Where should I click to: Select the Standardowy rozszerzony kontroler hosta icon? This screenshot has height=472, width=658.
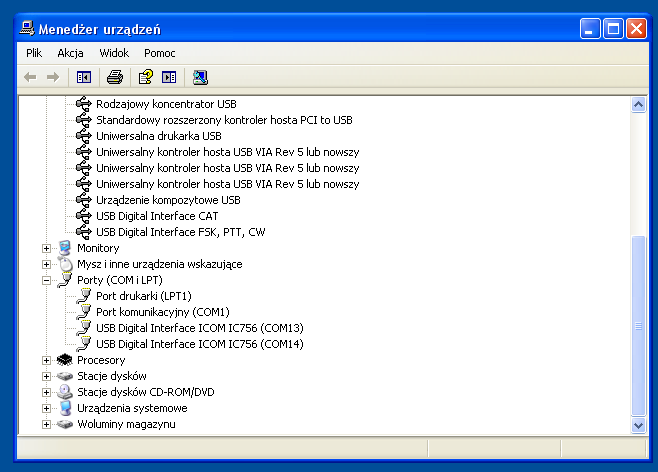[84, 120]
